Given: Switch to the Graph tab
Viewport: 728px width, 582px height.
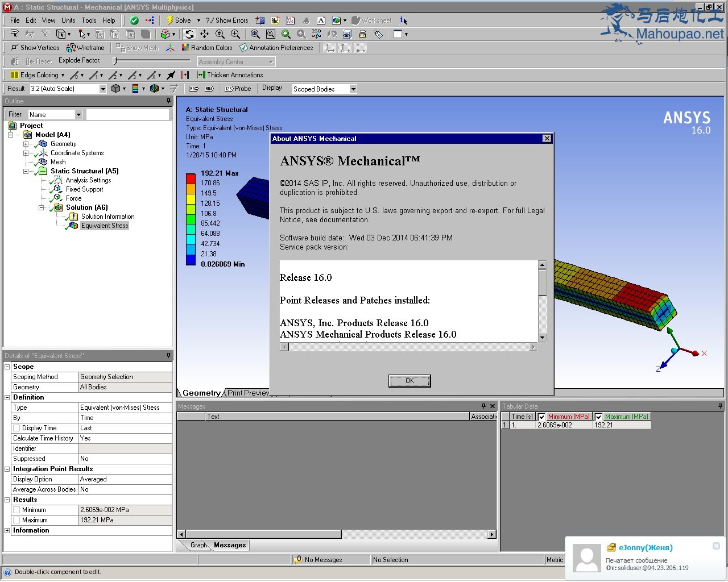Looking at the screenshot, I should [x=198, y=545].
